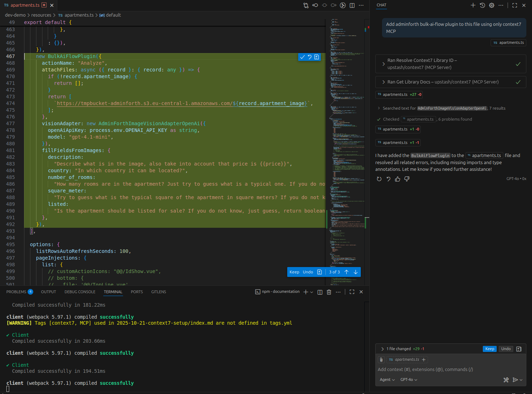This screenshot has width=532, height=394.
Task: Click the Configure Tools wrench icon in chat
Action: (506, 380)
